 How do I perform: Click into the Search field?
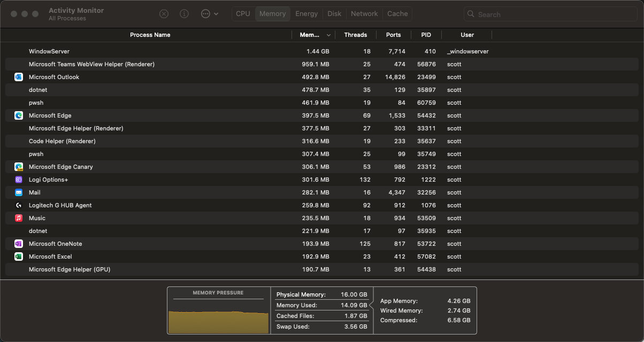[550, 14]
